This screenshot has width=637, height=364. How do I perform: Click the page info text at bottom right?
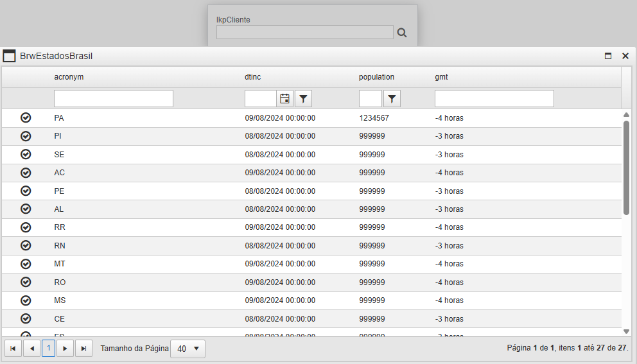(568, 348)
